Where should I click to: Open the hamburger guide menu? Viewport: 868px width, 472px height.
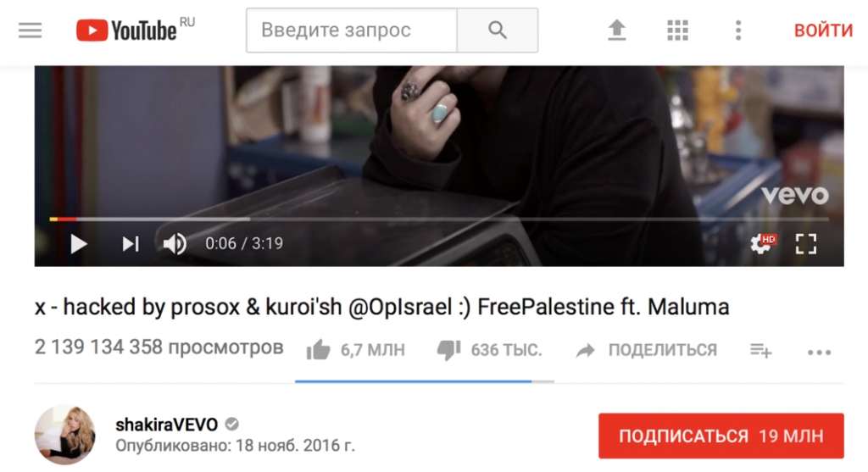click(x=30, y=30)
